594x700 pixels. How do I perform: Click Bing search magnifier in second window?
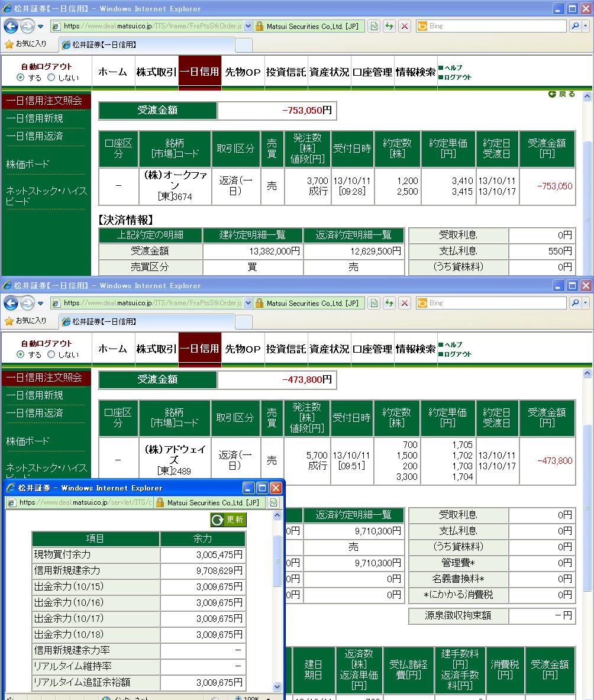click(x=575, y=303)
